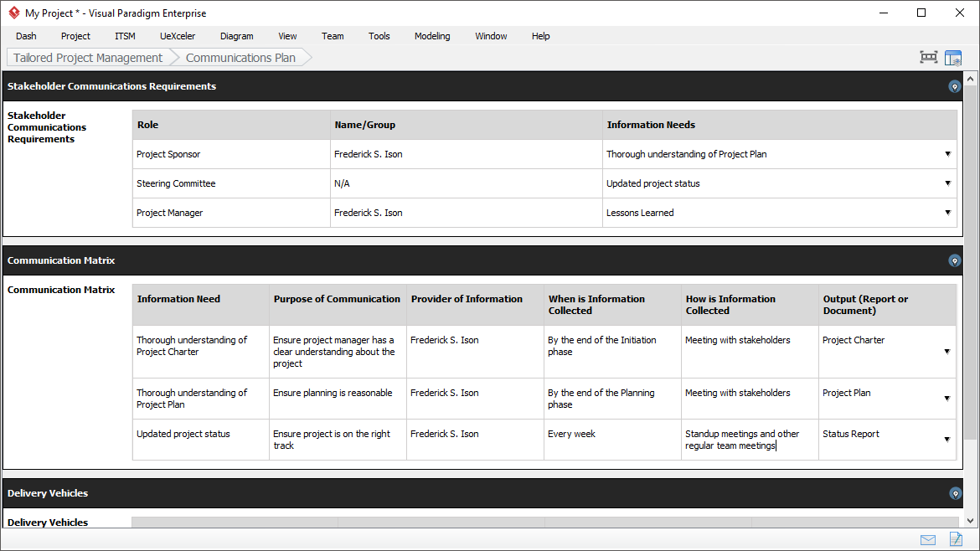Select the Project Manager role cell
This screenshot has width=980, height=551.
click(231, 213)
